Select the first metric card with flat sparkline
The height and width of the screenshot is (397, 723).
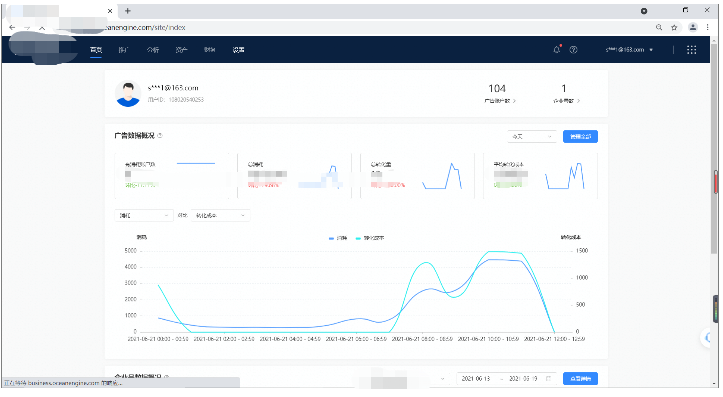pyautogui.click(x=172, y=176)
